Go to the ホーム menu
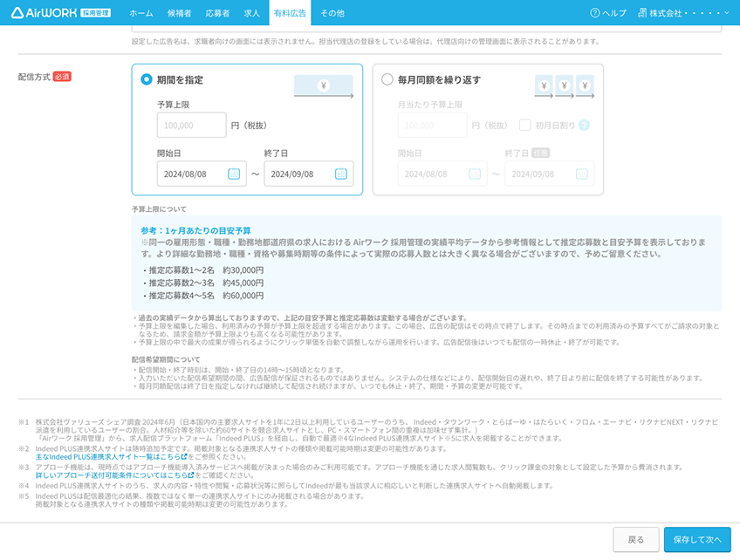 pos(141,13)
